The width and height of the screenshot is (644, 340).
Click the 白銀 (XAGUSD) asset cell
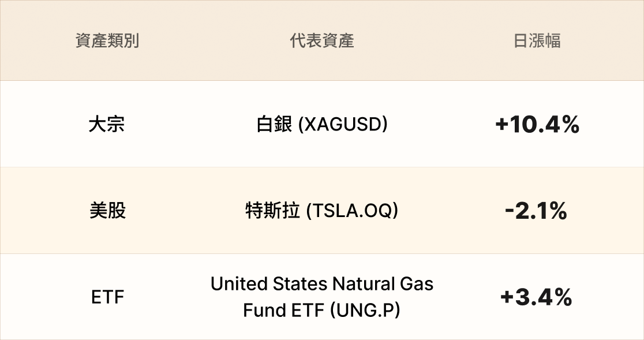point(322,125)
